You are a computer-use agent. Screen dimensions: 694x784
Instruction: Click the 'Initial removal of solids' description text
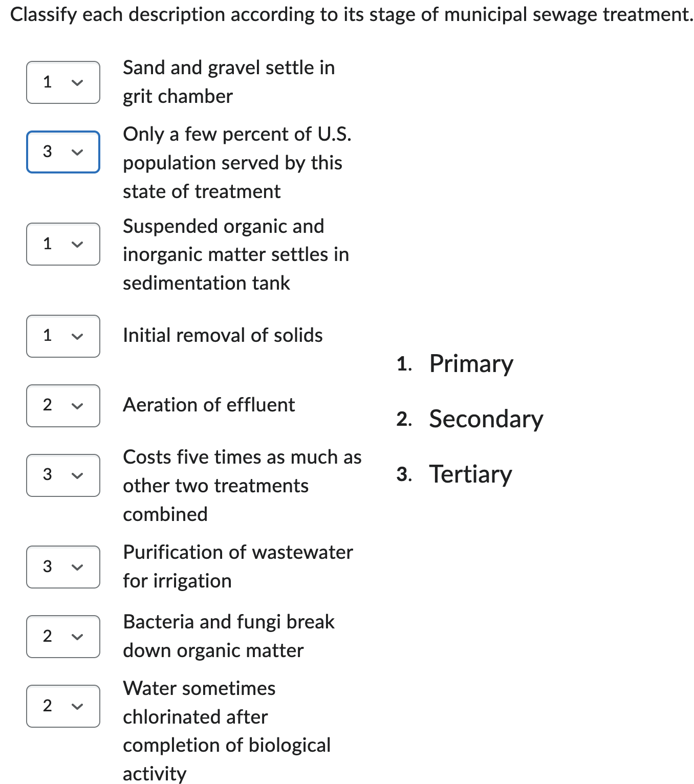click(223, 336)
